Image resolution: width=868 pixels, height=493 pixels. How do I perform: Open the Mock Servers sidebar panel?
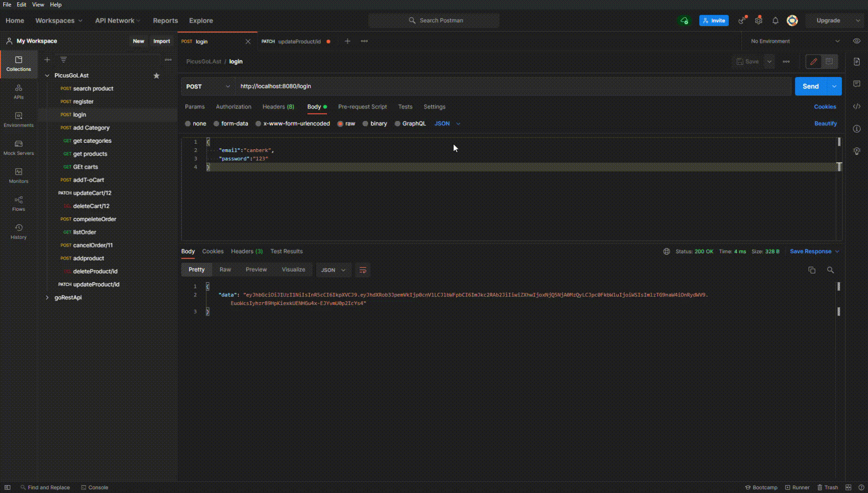point(19,148)
